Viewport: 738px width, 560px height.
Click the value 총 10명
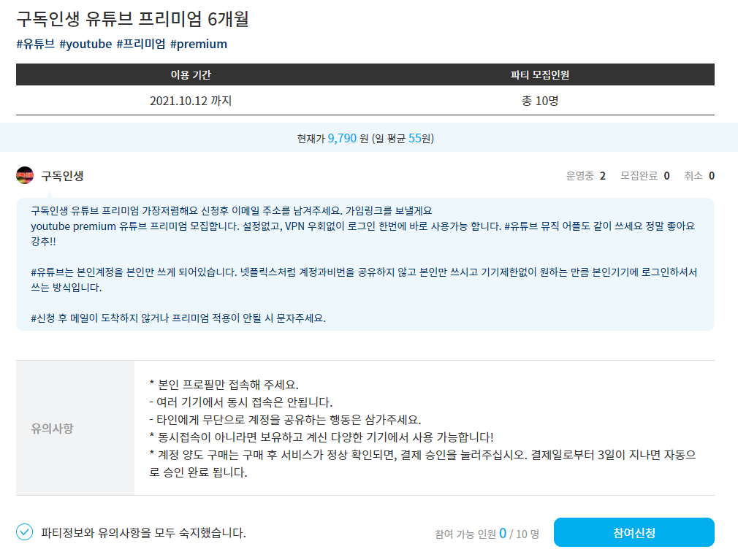[540, 101]
